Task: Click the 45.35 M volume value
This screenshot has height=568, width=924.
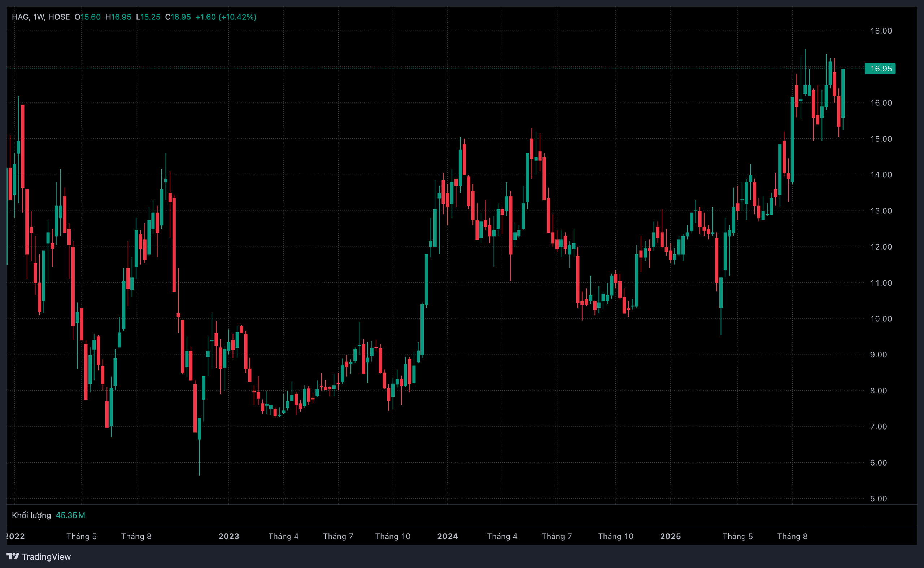Action: 70,515
